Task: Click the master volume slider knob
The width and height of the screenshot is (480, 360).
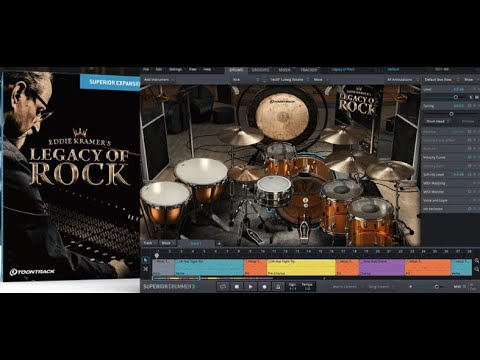Action: point(437,287)
